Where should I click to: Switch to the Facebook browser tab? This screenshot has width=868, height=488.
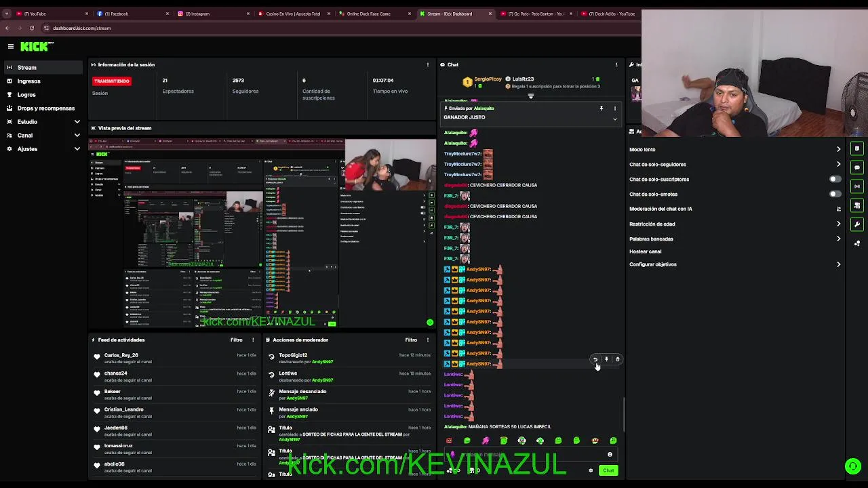[x=132, y=14]
